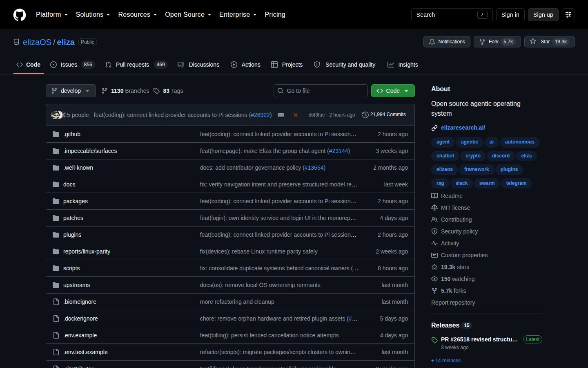
Task: View the 1130 Branches link
Action: (x=125, y=91)
